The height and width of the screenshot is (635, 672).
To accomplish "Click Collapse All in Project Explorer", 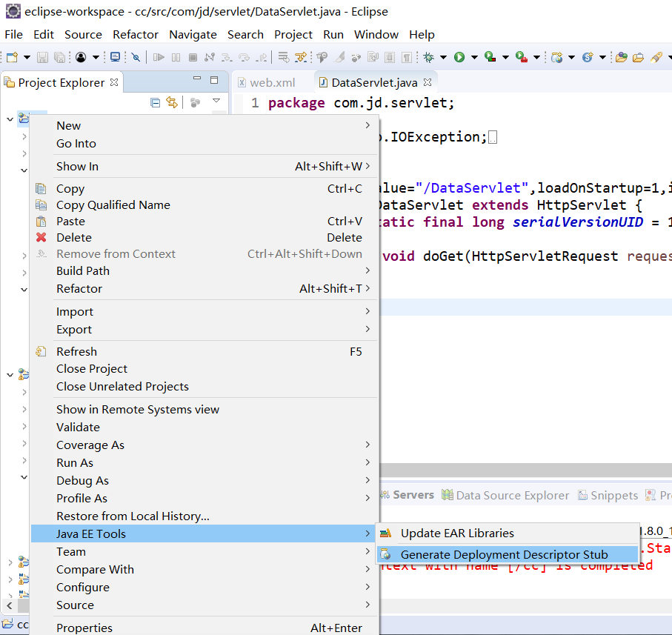I will click(155, 102).
